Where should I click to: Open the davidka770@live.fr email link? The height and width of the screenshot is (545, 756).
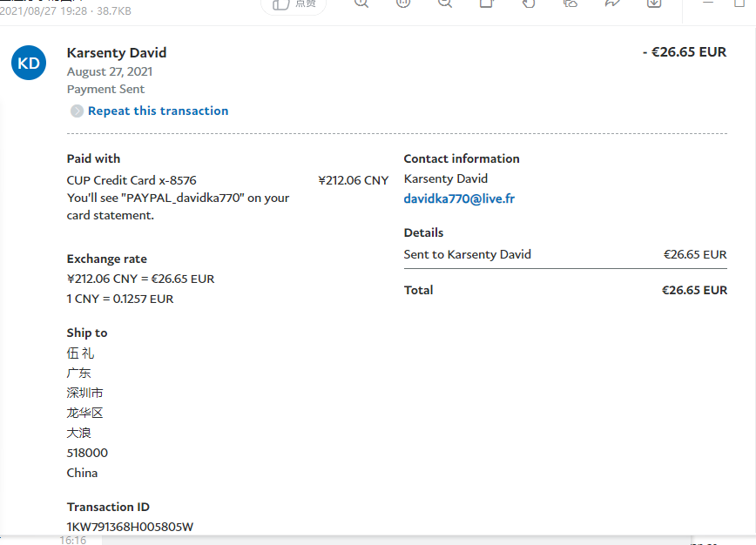[x=459, y=198]
